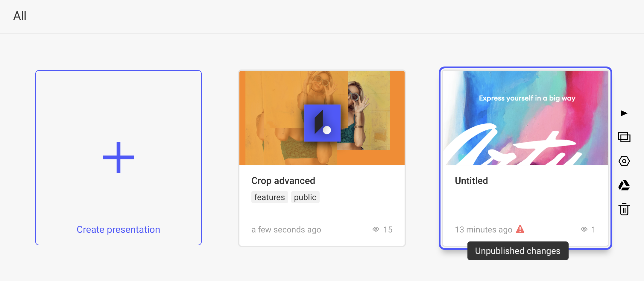Open the Crop advanced thumbnail

coord(322,118)
